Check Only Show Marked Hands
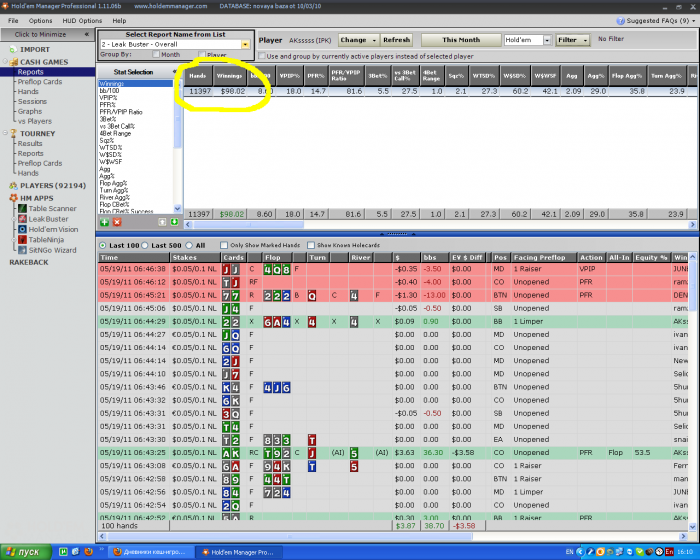The image size is (700, 560). (x=224, y=245)
